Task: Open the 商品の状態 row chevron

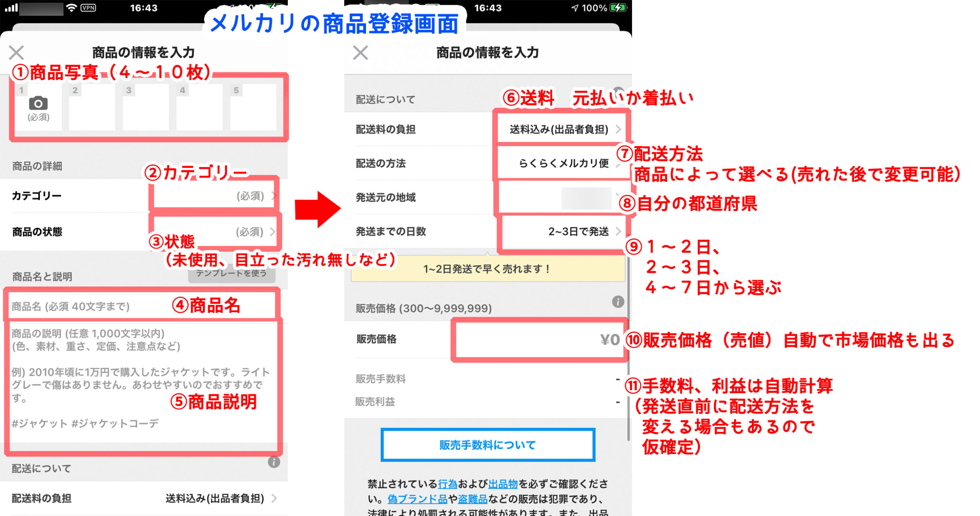Action: [273, 231]
